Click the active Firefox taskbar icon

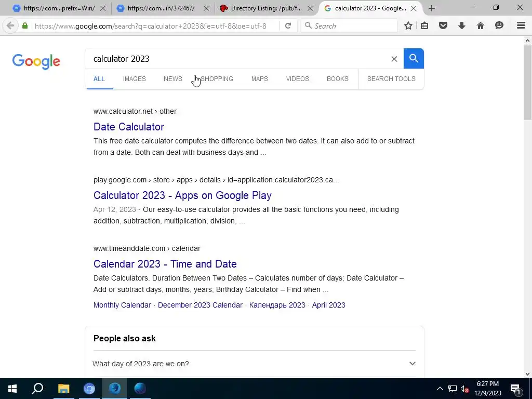115,389
